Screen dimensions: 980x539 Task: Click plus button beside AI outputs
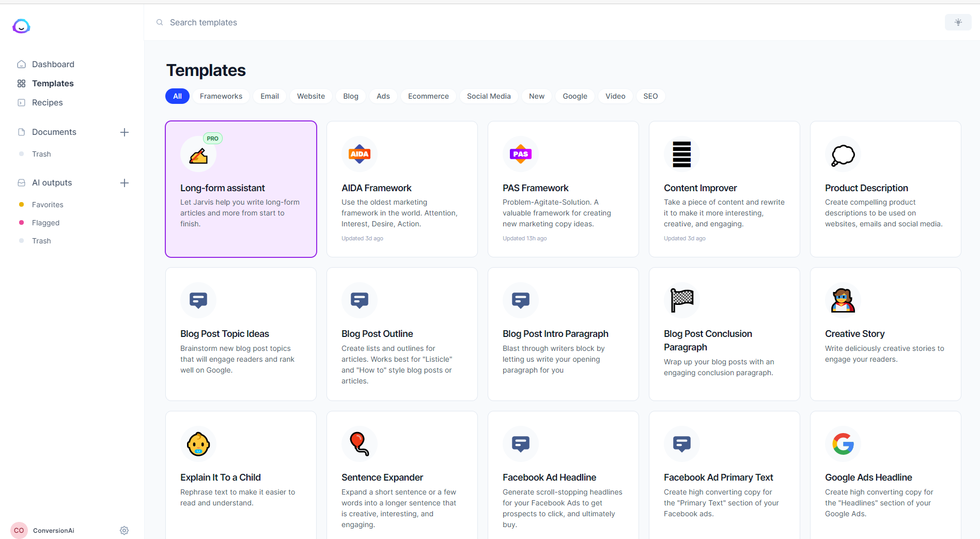[125, 183]
